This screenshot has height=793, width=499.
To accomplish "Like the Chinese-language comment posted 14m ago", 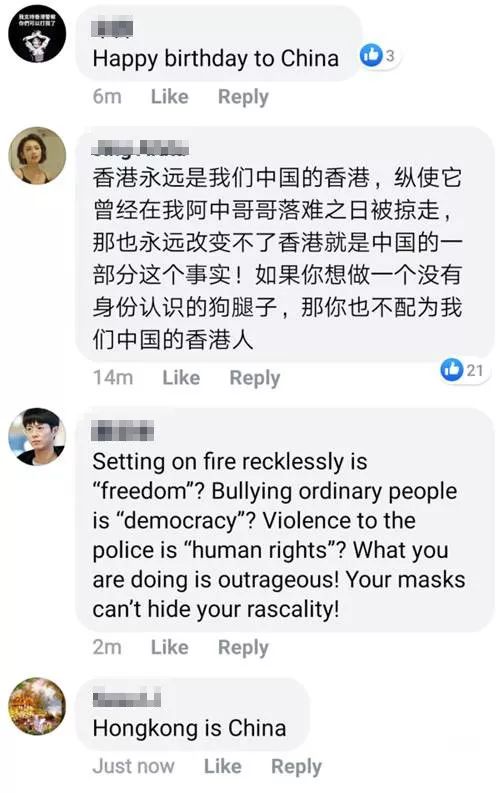I will [x=181, y=377].
